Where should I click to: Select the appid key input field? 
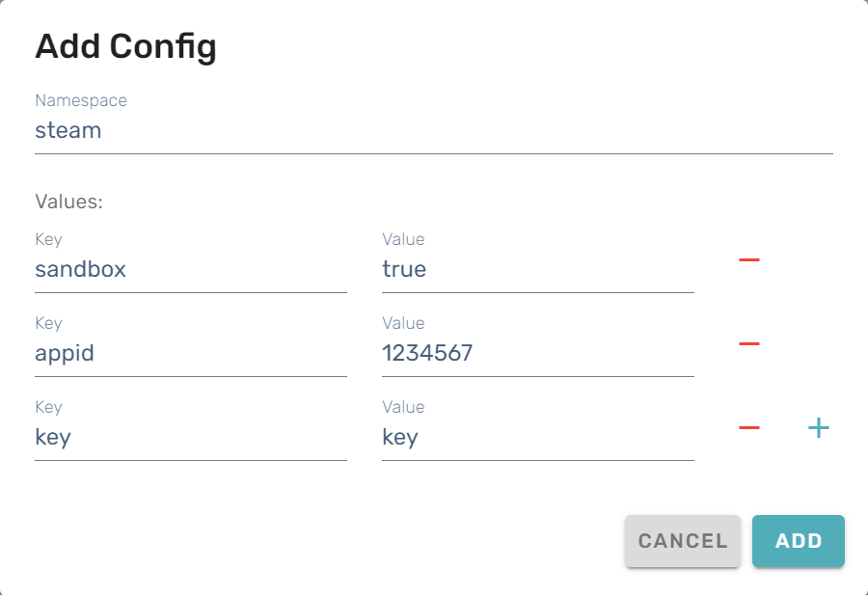190,354
